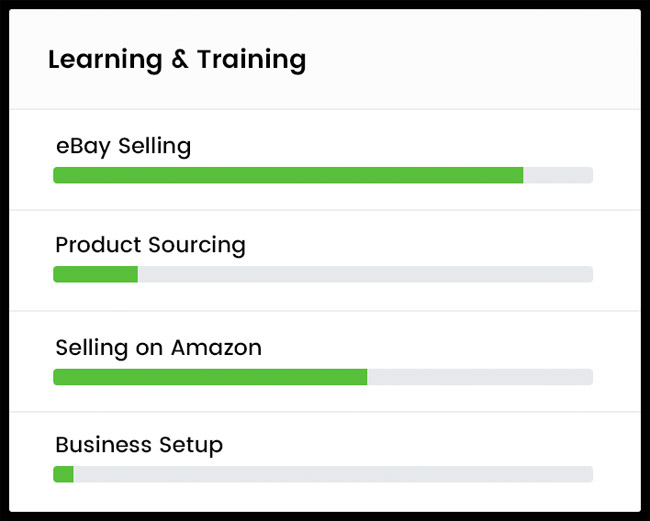Click the Learning & Training panel heading
650x521 pixels.
[x=177, y=60]
